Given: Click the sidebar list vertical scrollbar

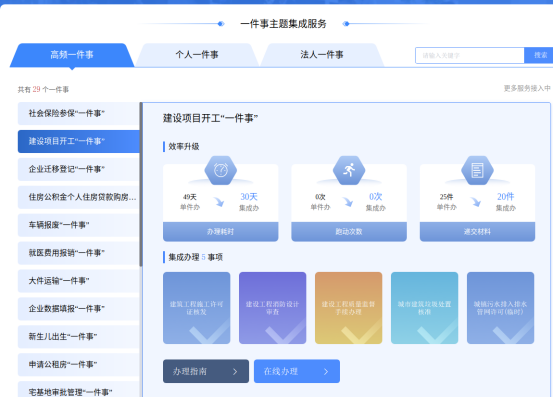Looking at the screenshot, I should (141, 184).
